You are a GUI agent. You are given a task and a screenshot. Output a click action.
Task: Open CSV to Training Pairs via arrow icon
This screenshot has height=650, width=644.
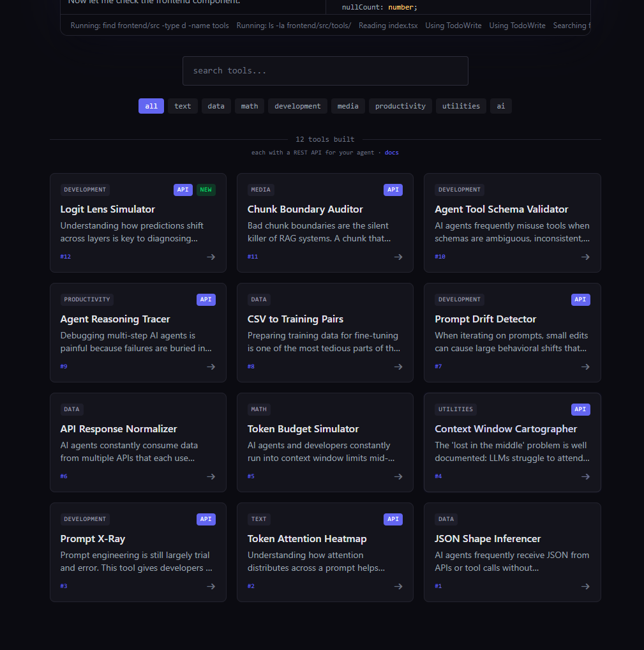click(x=398, y=367)
